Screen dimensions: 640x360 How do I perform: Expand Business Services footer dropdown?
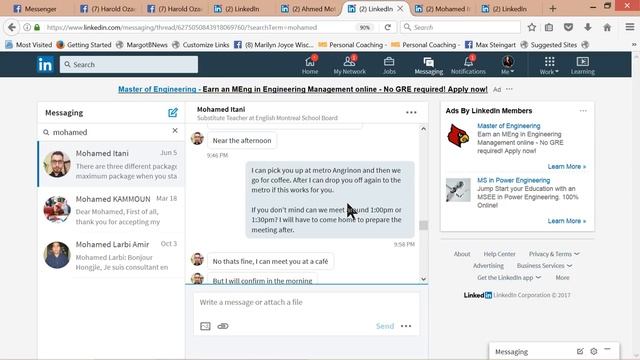click(544, 266)
